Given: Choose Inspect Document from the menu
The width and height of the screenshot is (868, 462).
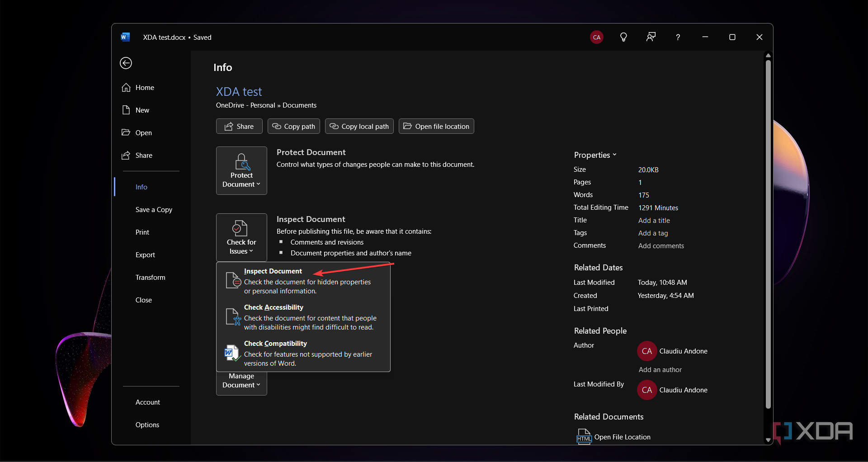Looking at the screenshot, I should click(303, 281).
